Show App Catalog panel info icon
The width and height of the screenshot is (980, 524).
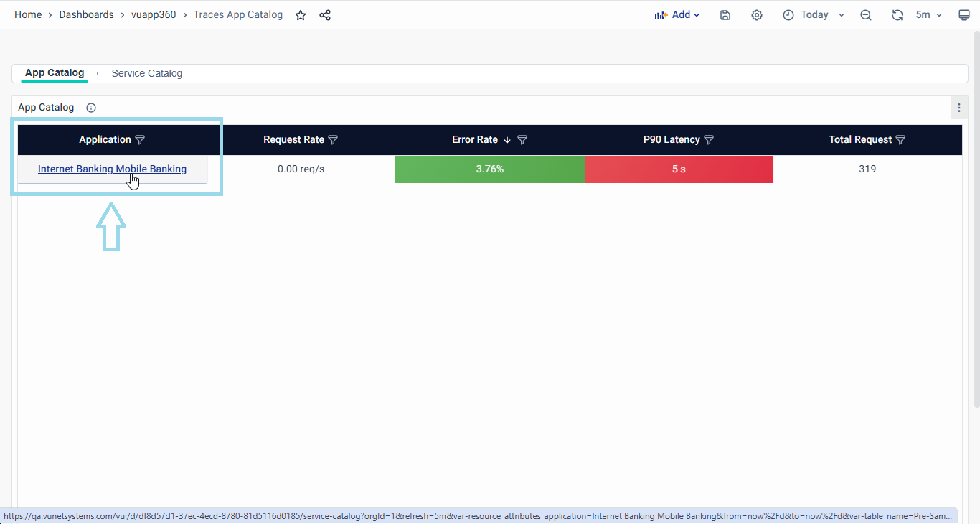(x=91, y=108)
